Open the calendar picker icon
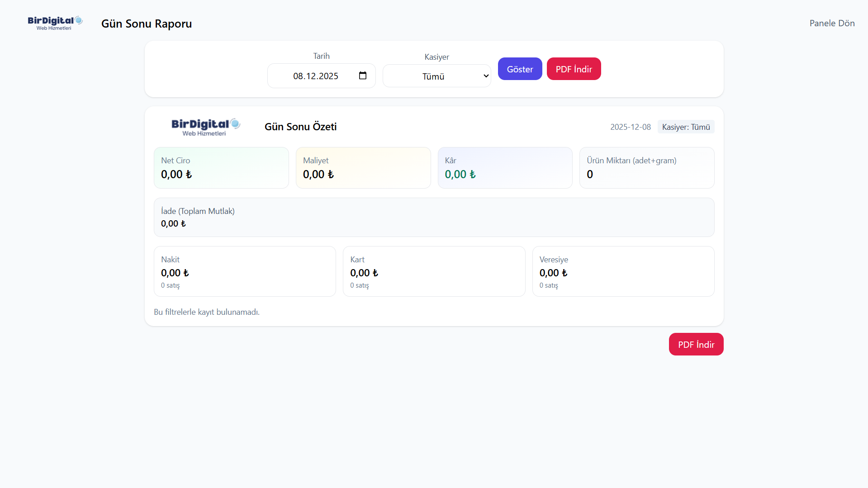Viewport: 868px width, 488px height. click(x=362, y=76)
